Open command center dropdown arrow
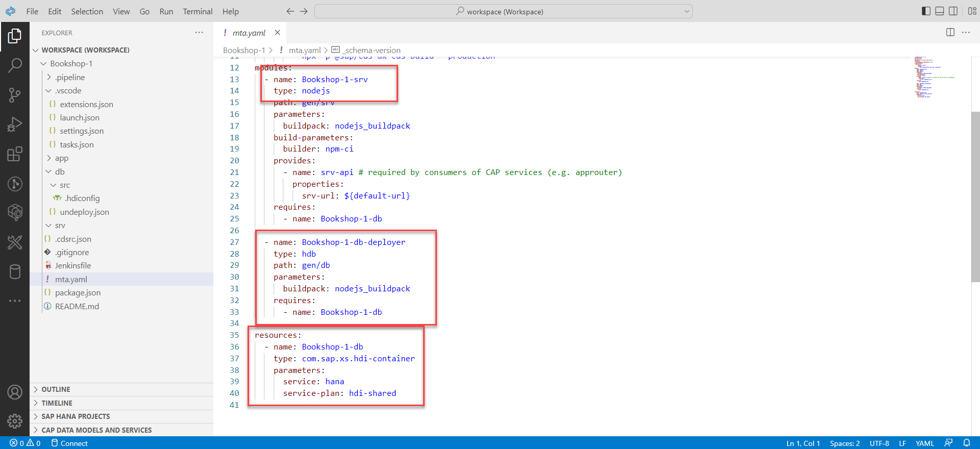The image size is (980, 449). tap(687, 11)
